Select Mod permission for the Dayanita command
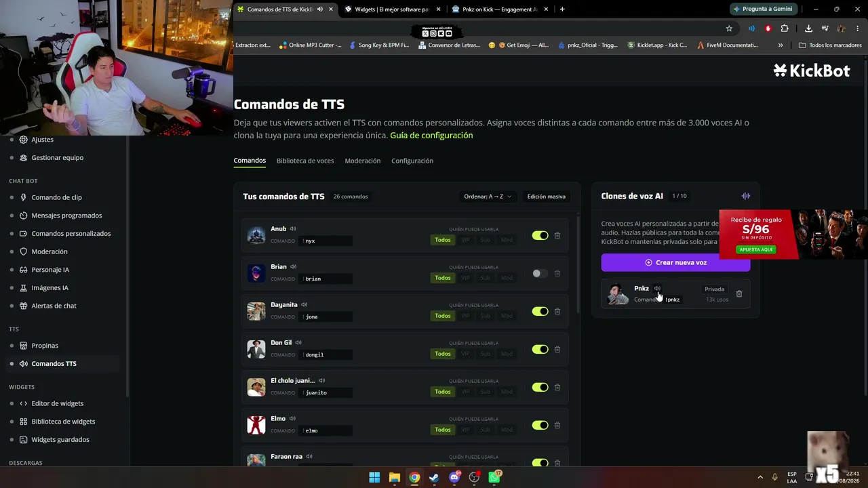The image size is (868, 488). (507, 316)
